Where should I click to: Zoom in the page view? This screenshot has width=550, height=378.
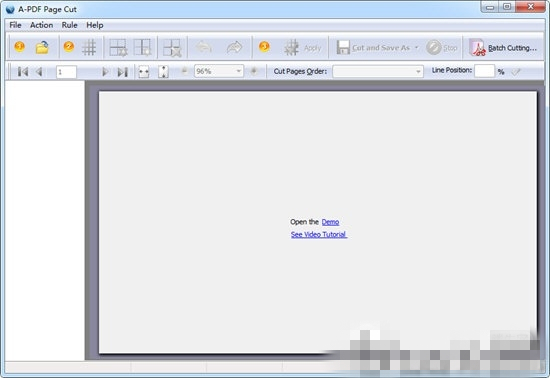pos(254,71)
